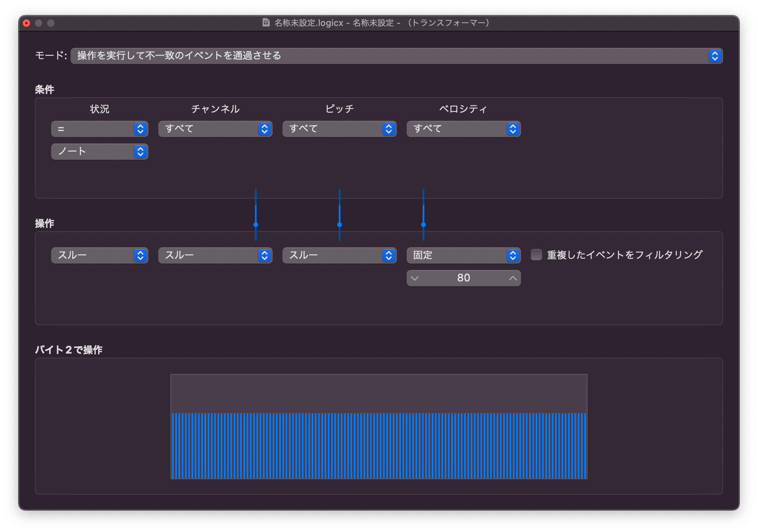Open the status operation スルー dropdown
This screenshot has width=758, height=532.
(99, 255)
